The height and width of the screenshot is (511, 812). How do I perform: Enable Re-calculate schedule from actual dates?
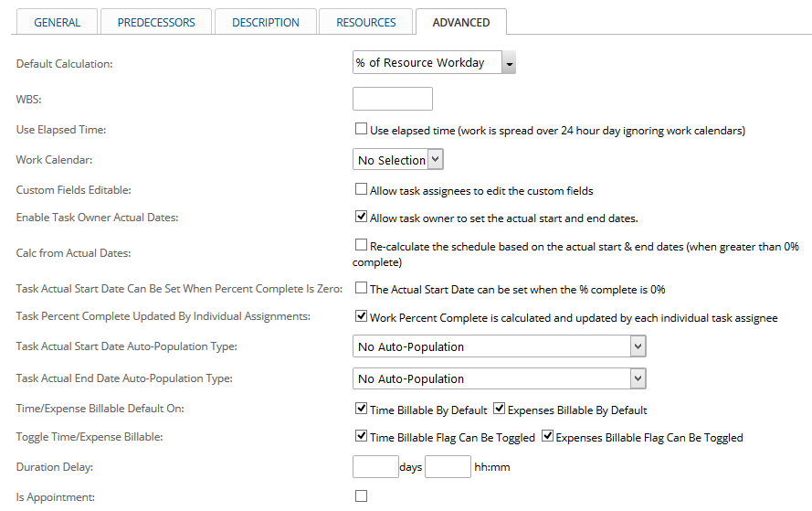click(361, 245)
